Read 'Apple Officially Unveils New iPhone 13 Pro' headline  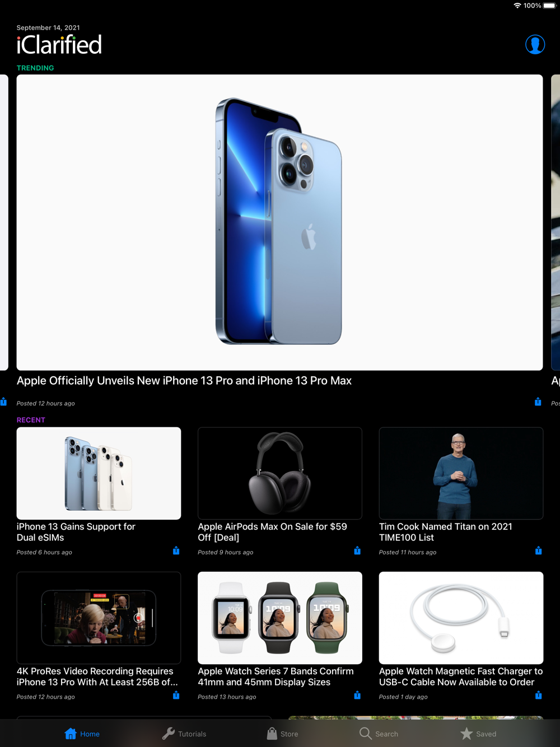click(184, 381)
